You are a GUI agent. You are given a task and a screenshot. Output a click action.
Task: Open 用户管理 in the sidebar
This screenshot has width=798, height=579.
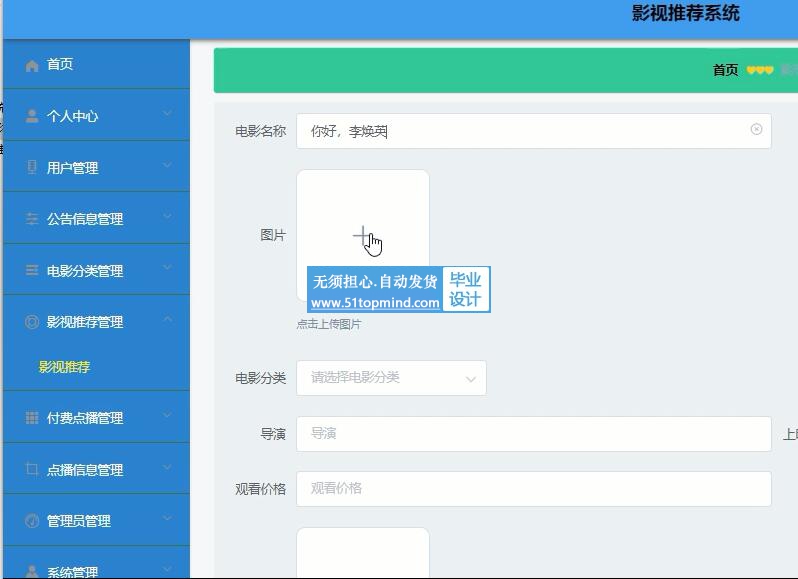(96, 167)
